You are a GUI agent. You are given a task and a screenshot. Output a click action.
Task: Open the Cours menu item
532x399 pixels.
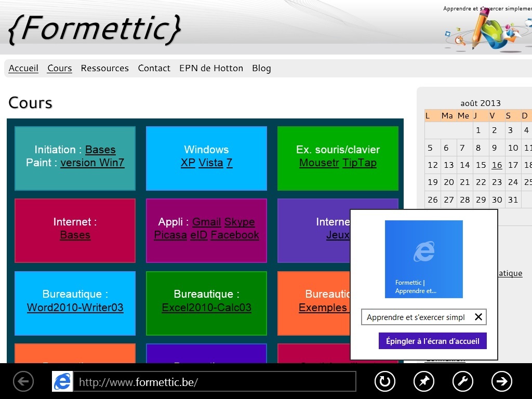(x=60, y=68)
